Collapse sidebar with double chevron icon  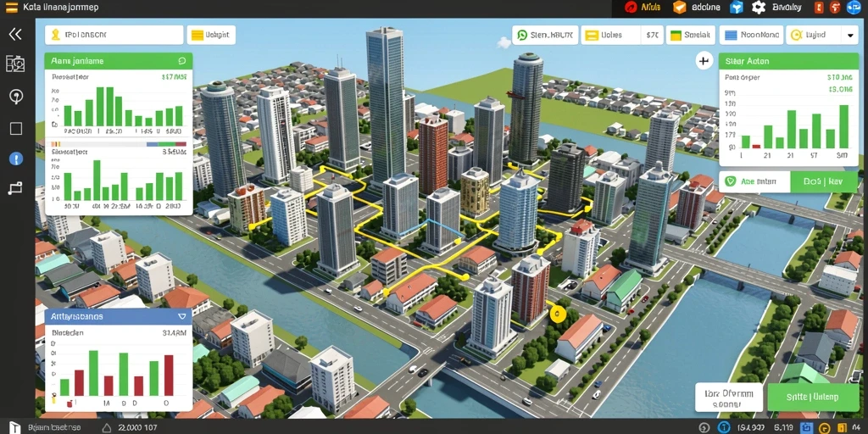pos(15,34)
